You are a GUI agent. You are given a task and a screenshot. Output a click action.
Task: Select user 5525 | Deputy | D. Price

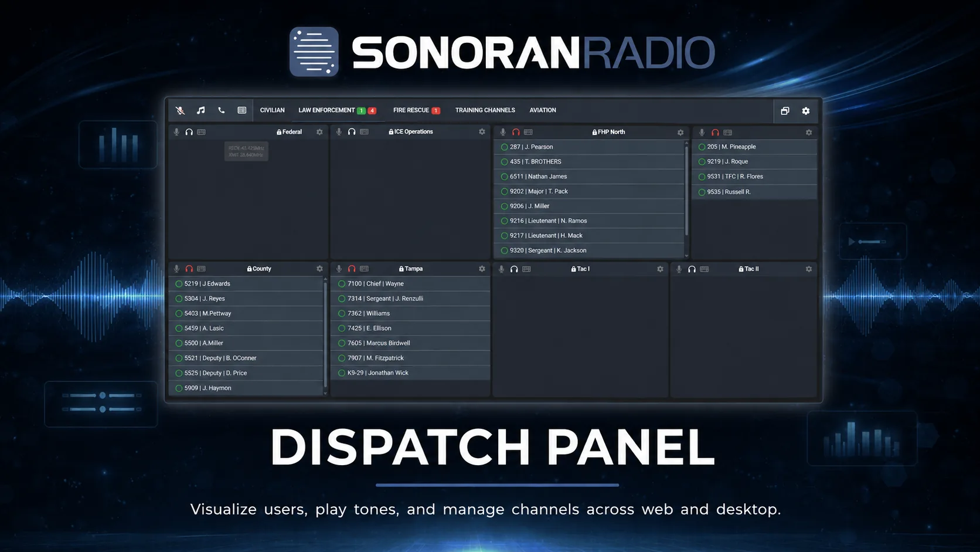246,373
